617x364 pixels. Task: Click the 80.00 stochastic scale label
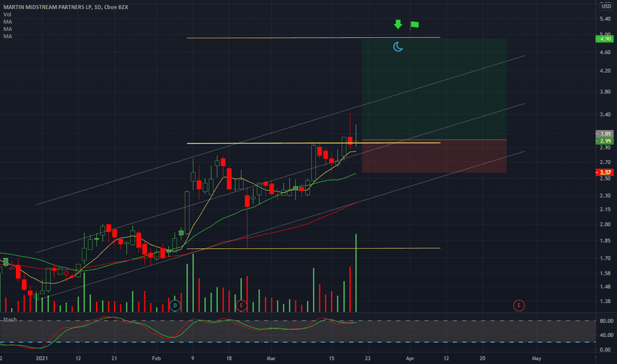(x=606, y=321)
